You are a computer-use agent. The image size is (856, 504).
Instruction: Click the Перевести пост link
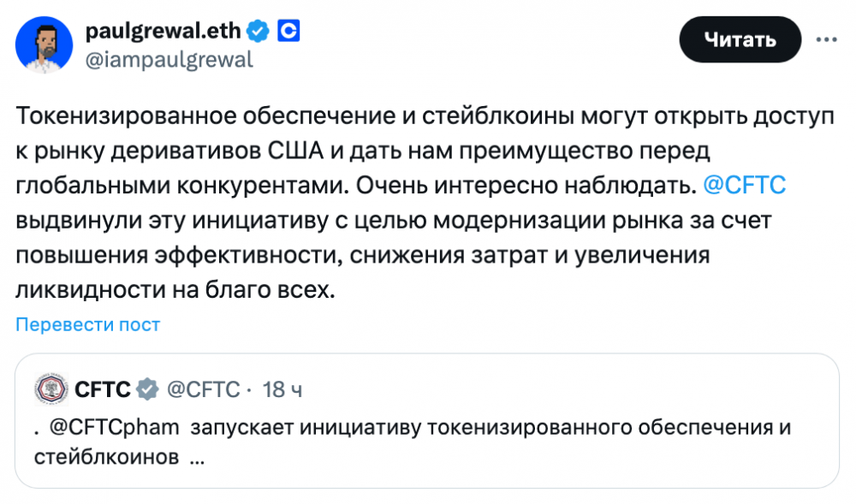tap(88, 325)
